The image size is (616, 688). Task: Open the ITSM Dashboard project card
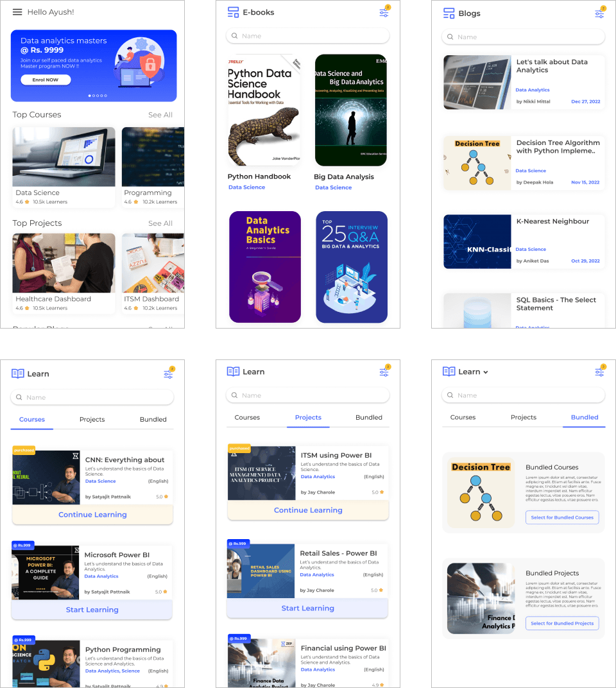tap(153, 273)
